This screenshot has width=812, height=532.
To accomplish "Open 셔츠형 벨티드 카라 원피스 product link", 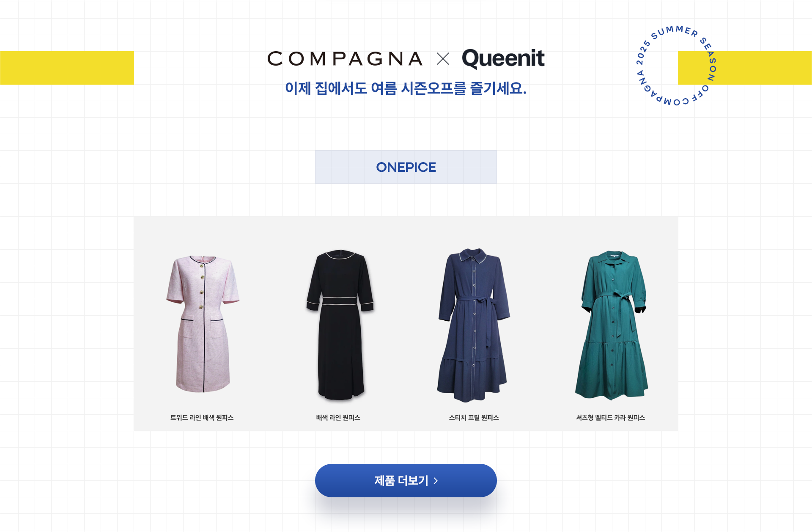I will click(610, 418).
